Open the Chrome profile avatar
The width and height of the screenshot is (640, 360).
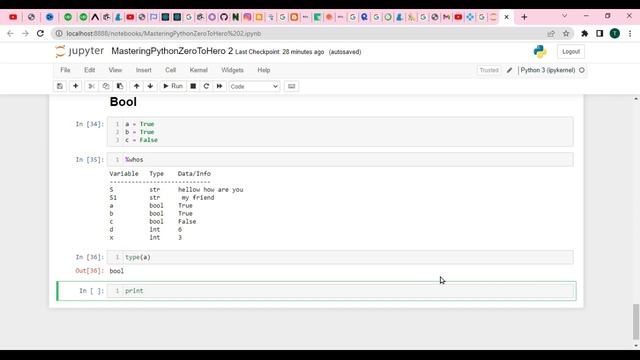[x=615, y=33]
